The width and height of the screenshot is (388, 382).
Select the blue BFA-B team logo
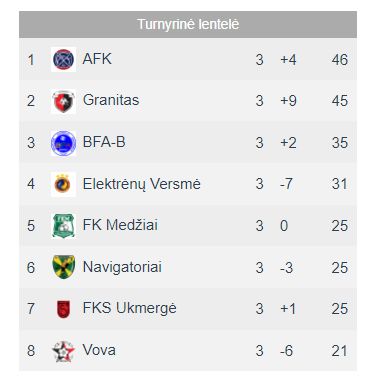[63, 143]
